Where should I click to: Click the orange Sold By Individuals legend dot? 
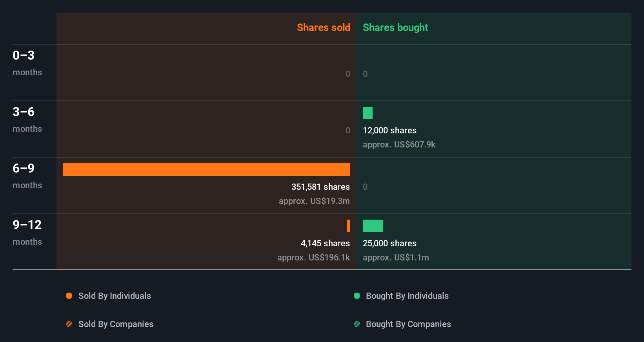(x=69, y=296)
